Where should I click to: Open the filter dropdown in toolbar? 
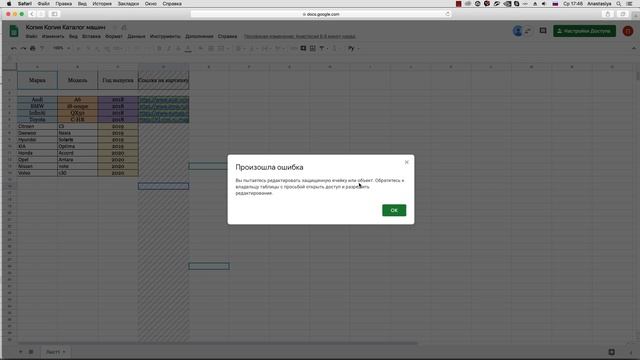323,48
